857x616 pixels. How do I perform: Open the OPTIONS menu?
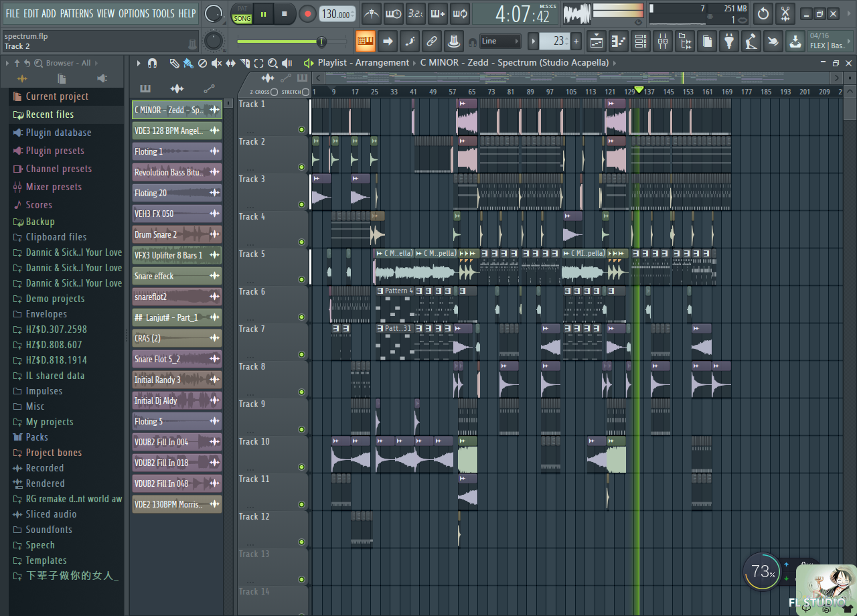tap(134, 13)
